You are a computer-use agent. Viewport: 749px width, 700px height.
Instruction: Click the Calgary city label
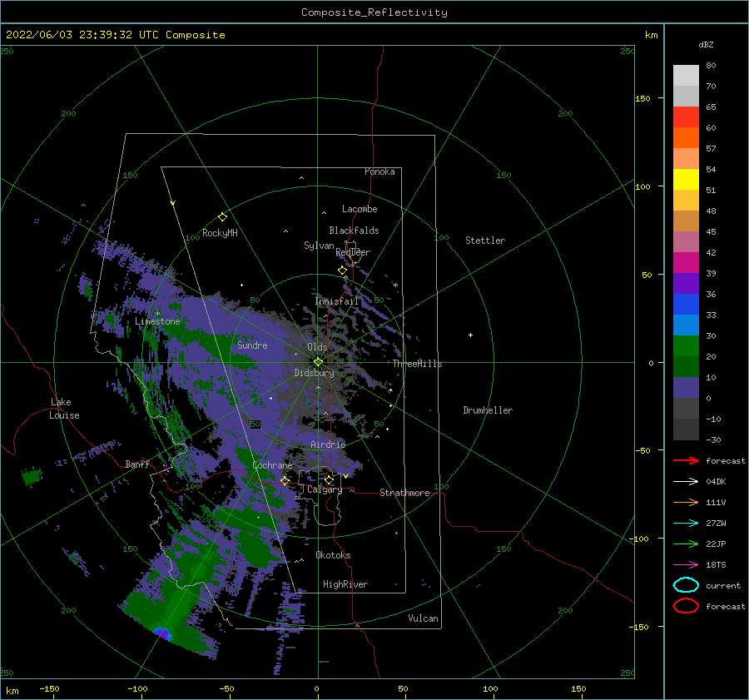pos(325,489)
